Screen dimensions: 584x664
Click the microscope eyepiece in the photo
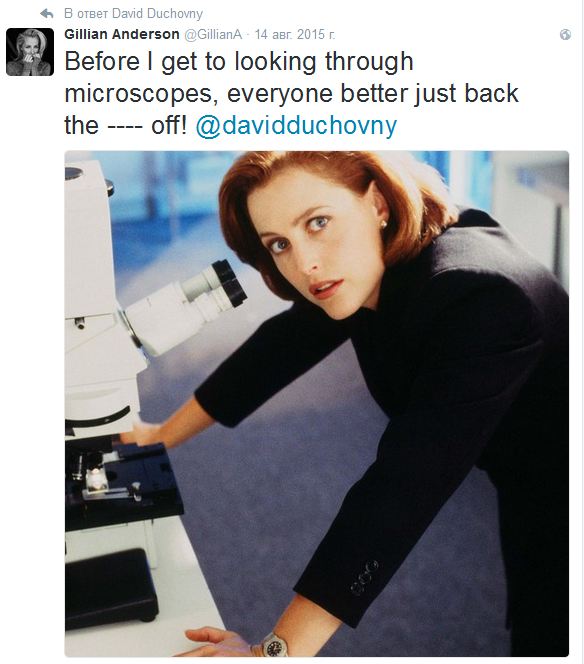click(x=227, y=284)
